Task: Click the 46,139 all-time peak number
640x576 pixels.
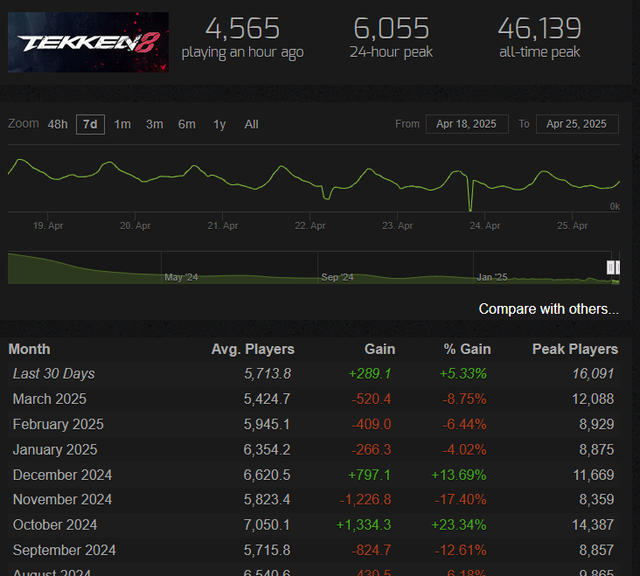Action: [x=539, y=29]
